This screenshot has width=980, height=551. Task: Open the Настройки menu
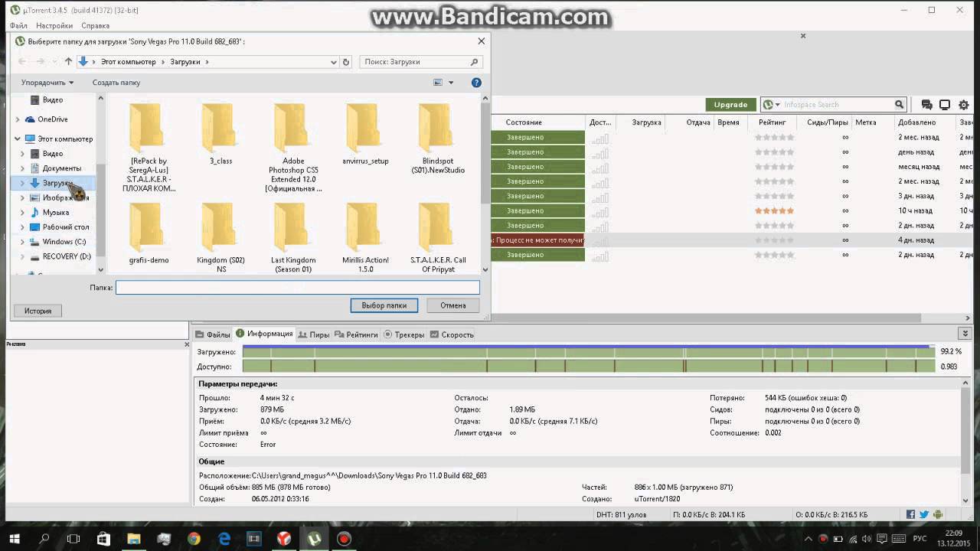(54, 26)
